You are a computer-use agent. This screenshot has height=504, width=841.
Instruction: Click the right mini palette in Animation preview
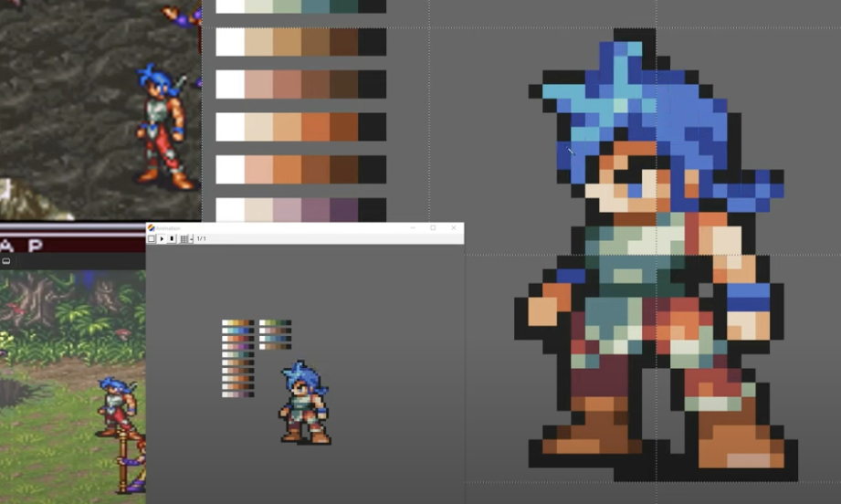(x=275, y=334)
